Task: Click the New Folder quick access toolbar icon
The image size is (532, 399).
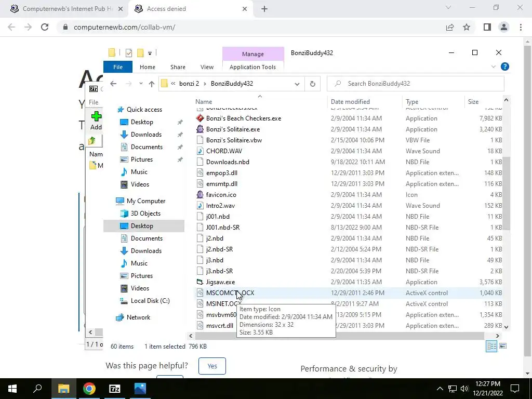Action: coord(140,53)
